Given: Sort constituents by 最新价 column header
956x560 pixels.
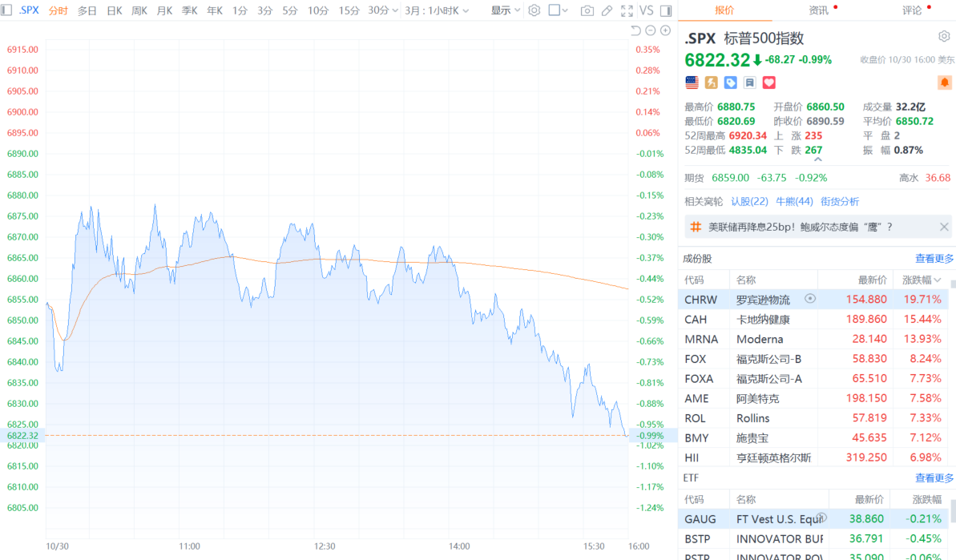Looking at the screenshot, I should tap(873, 280).
